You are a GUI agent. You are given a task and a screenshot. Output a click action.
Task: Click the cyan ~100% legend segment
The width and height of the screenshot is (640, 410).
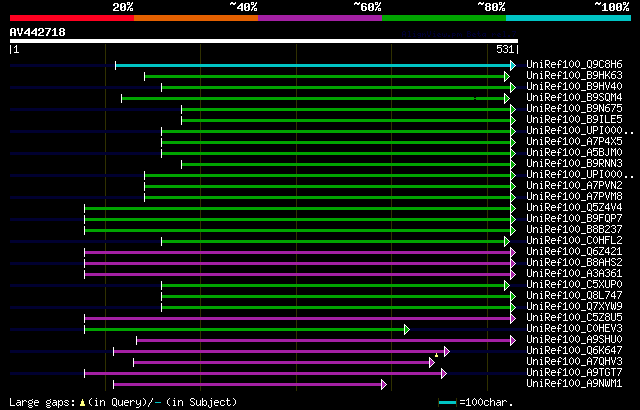click(568, 18)
